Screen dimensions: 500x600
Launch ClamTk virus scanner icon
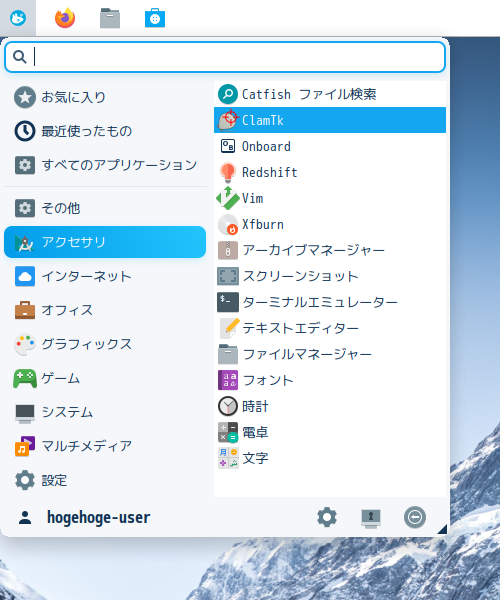(x=228, y=120)
